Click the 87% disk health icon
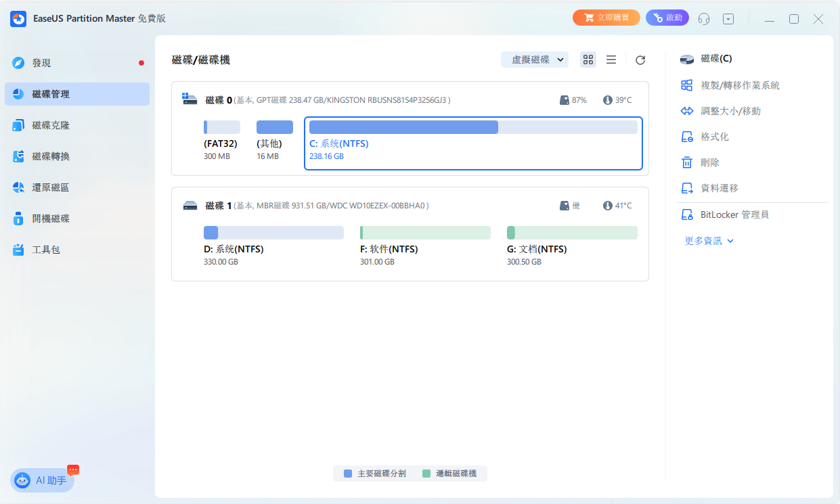Viewport: 840px width, 504px height. (x=565, y=100)
